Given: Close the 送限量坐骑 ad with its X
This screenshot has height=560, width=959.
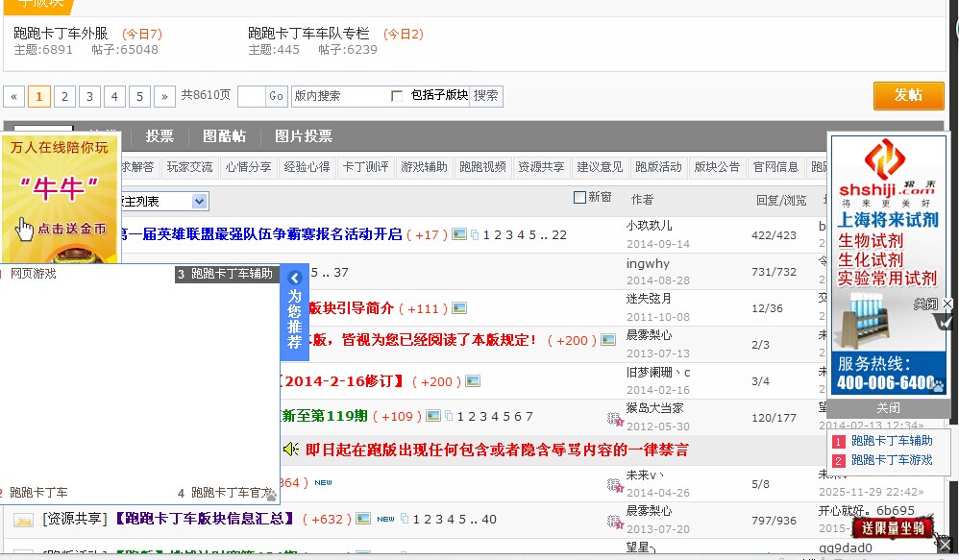Looking at the screenshot, I should 946,544.
